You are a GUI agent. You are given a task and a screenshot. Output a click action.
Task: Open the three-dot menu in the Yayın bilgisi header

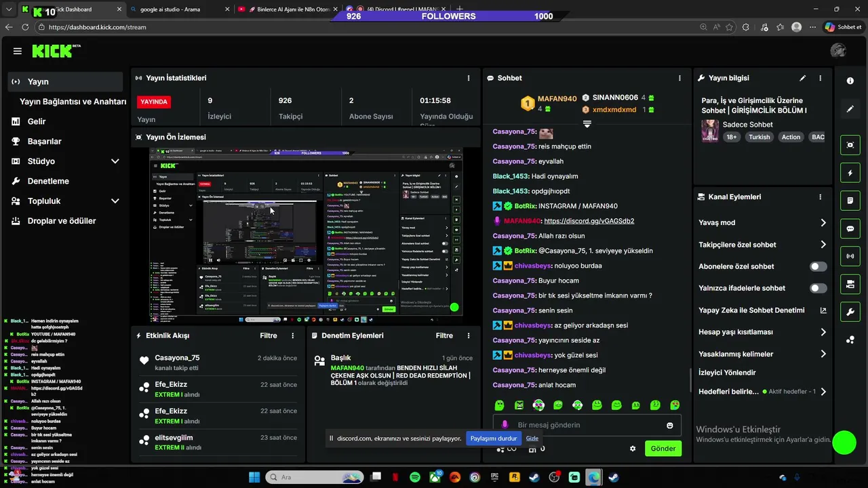coord(820,78)
